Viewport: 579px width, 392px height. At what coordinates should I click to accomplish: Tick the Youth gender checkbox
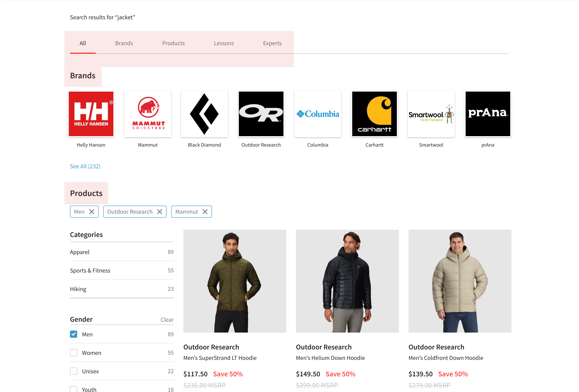click(x=73, y=389)
